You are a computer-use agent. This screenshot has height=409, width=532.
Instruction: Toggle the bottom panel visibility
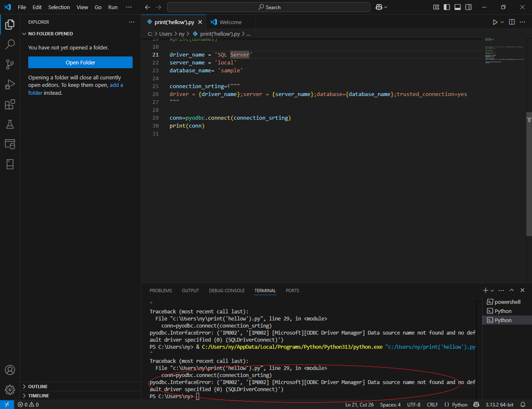[x=457, y=7]
